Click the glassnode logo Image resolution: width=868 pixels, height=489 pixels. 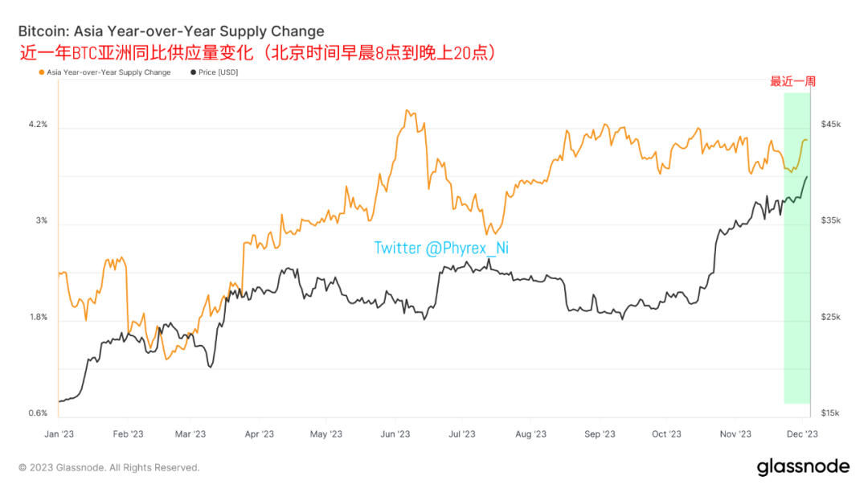(803, 466)
